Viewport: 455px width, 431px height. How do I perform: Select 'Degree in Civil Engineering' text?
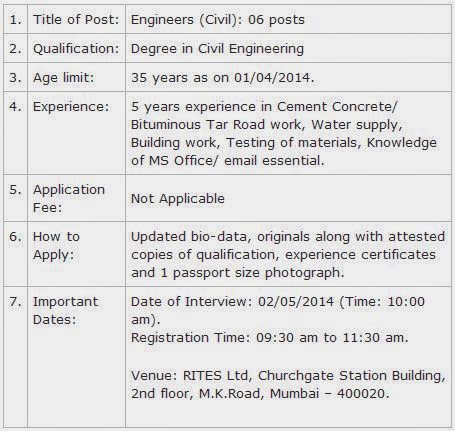click(217, 49)
